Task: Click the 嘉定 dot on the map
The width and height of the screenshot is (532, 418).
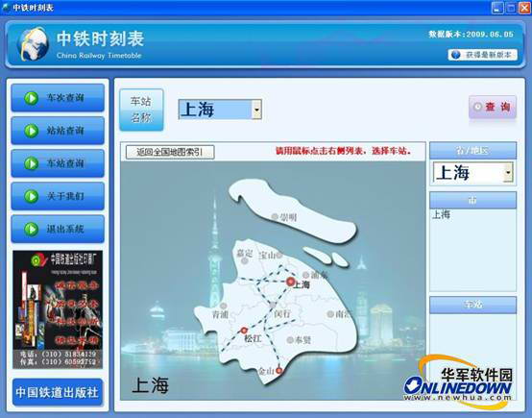Action: click(x=244, y=260)
